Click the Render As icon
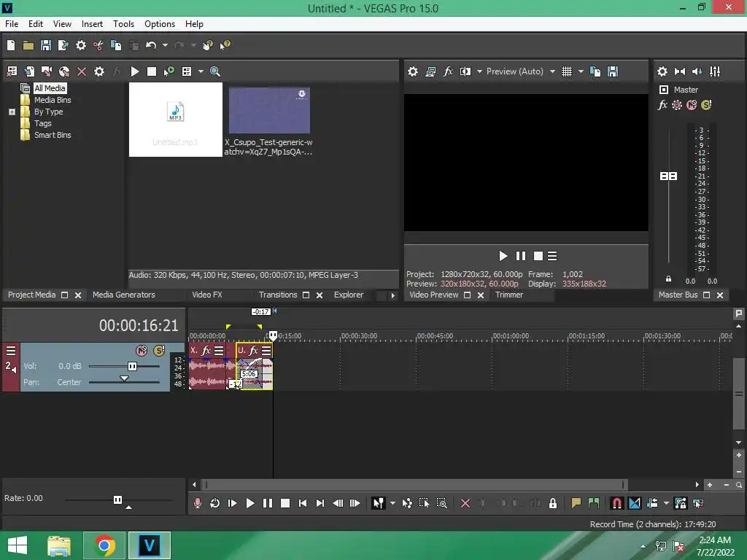Image resolution: width=747 pixels, height=560 pixels. (63, 45)
